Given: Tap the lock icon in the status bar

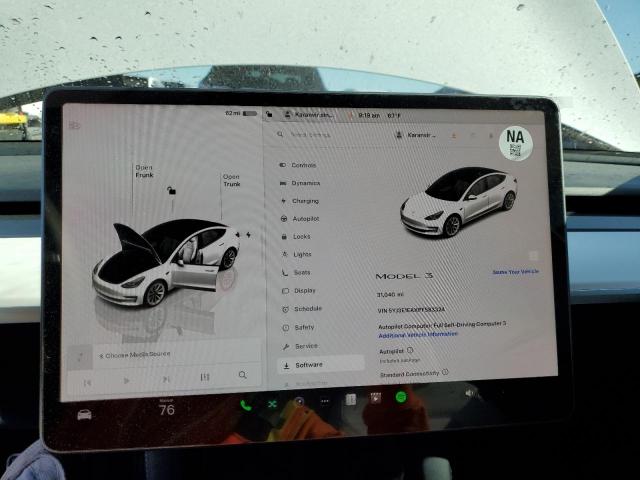Looking at the screenshot, I should tap(269, 114).
